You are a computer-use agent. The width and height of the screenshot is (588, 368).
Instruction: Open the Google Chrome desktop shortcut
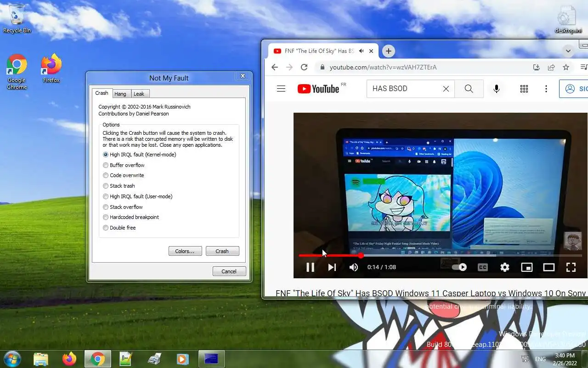tap(17, 72)
